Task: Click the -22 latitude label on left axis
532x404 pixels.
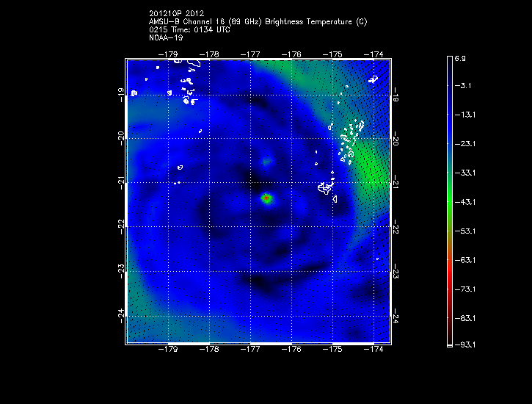Action: 121,228
